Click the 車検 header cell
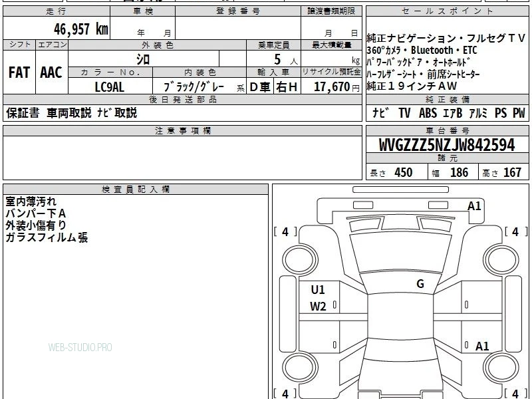Screen dimensions: 532x399 click(x=143, y=11)
